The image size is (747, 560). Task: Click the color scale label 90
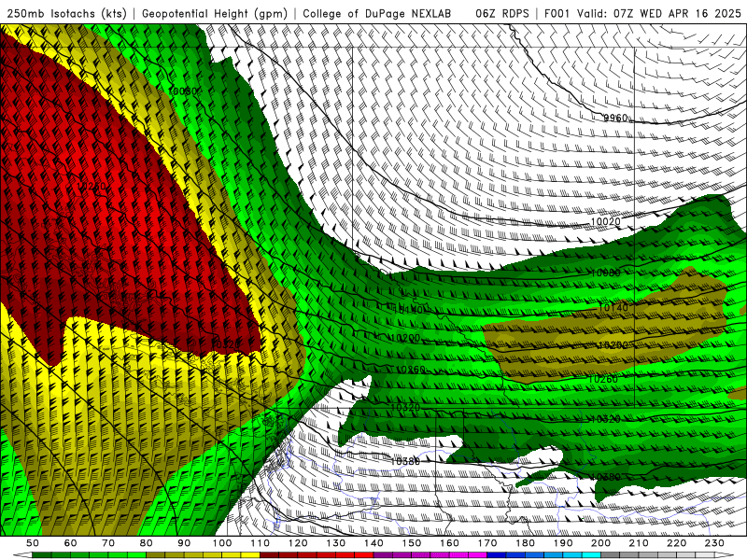tap(184, 543)
